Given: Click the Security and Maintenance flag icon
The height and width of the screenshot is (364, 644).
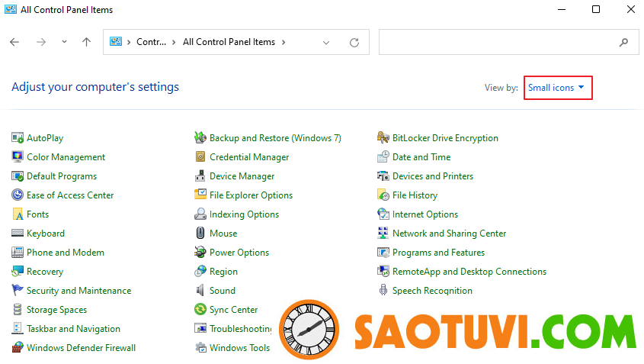Looking at the screenshot, I should pyautogui.click(x=18, y=291).
